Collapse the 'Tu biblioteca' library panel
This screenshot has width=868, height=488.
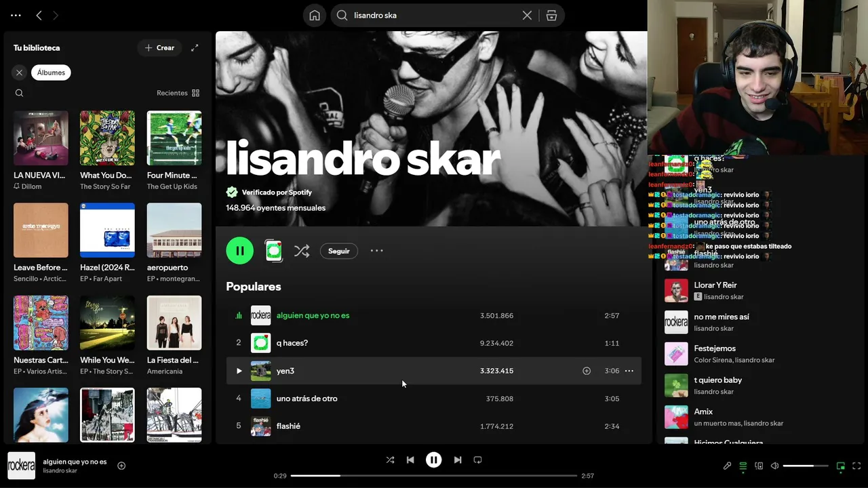click(x=37, y=47)
